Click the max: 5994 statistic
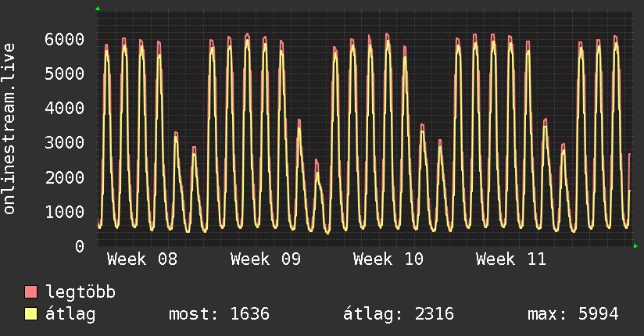Image resolution: width=644 pixels, height=336 pixels. 573,315
